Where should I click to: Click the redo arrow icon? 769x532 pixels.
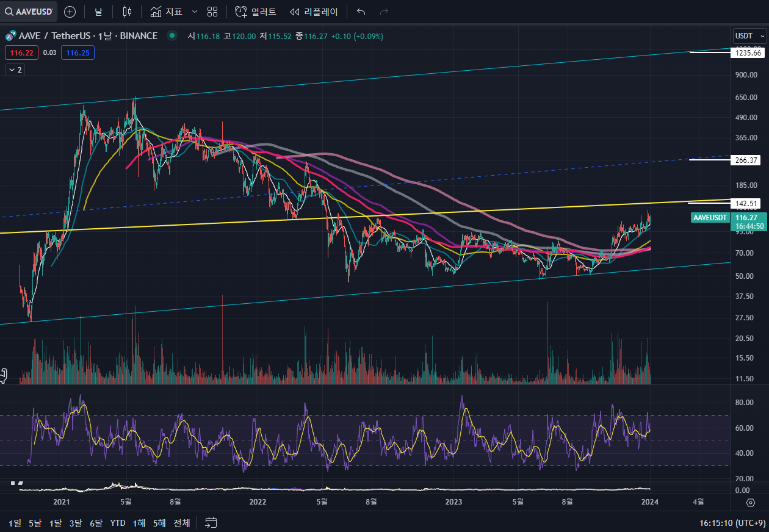[x=384, y=12]
